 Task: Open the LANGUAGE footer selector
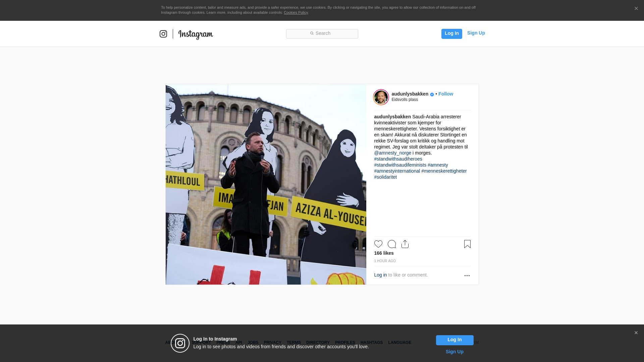click(399, 343)
